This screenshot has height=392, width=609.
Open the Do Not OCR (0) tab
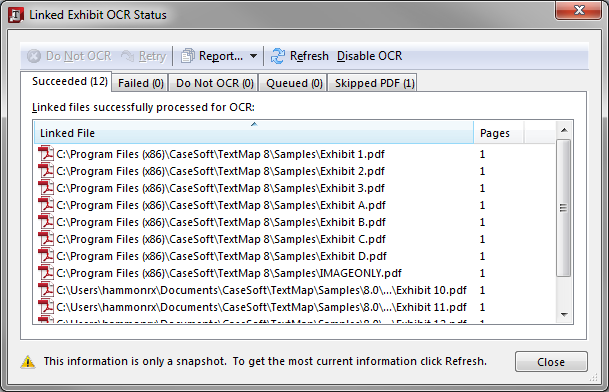point(214,83)
